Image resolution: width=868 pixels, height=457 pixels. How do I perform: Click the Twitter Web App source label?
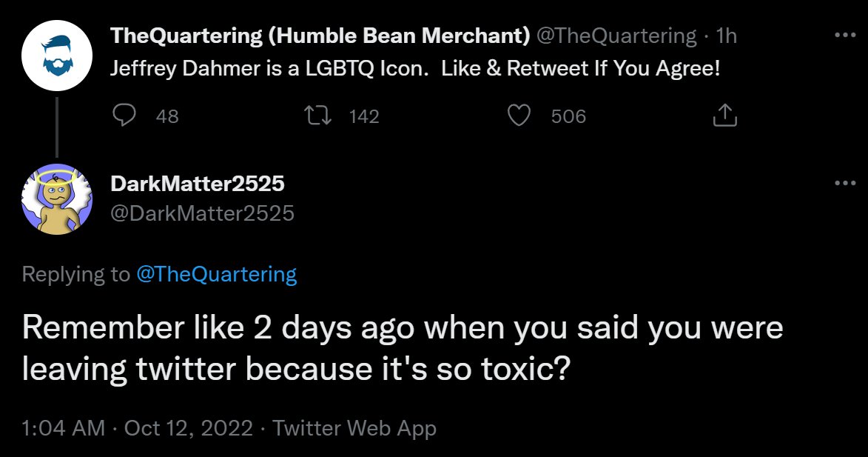tap(354, 427)
